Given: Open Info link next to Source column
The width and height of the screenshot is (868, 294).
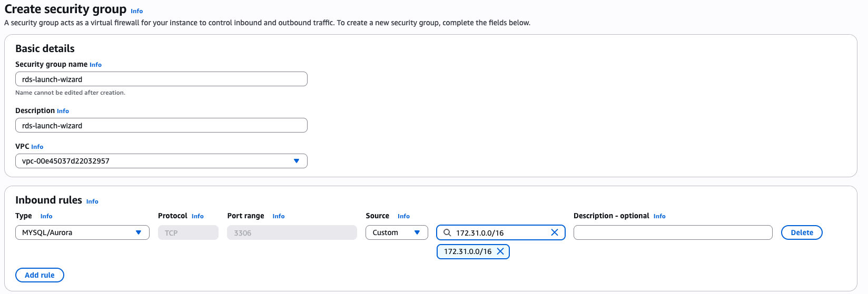Looking at the screenshot, I should [403, 216].
